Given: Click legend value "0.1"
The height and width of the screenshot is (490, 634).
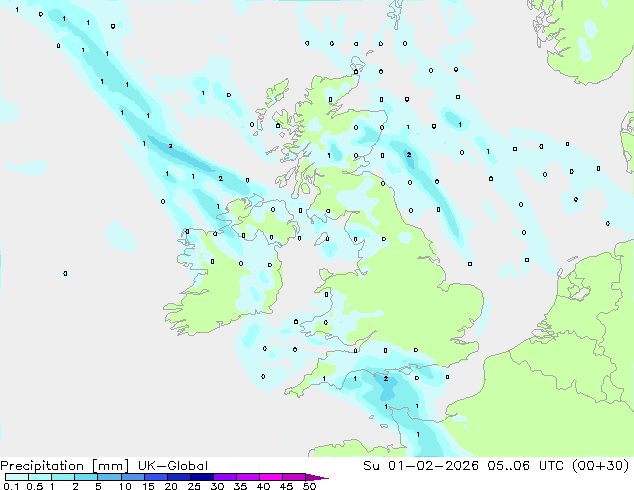Looking at the screenshot, I should pyautogui.click(x=11, y=486).
